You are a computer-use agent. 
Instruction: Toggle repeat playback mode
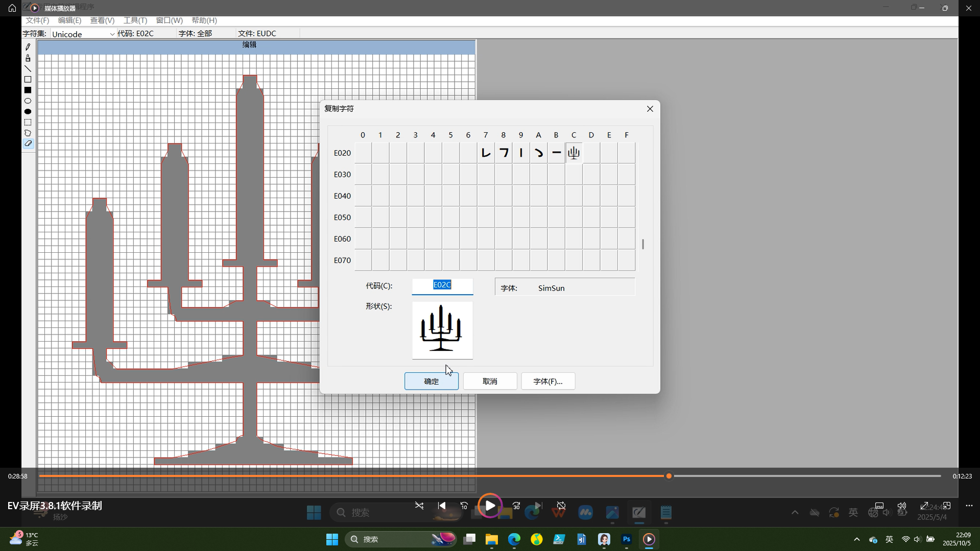561,506
